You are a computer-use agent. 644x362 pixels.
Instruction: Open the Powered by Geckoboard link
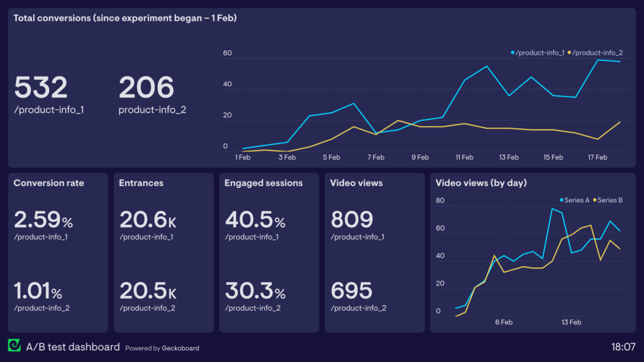click(x=162, y=348)
